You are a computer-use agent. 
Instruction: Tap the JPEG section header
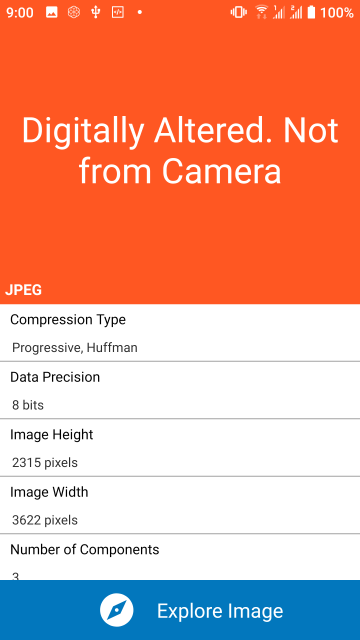coord(23,290)
